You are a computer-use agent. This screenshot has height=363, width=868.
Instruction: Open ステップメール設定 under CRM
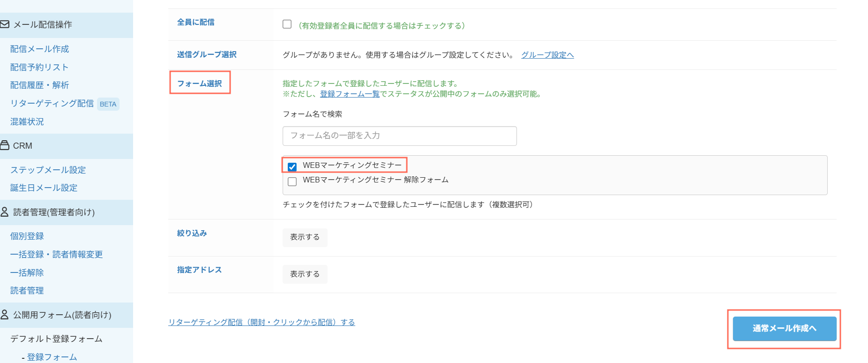[x=48, y=170]
